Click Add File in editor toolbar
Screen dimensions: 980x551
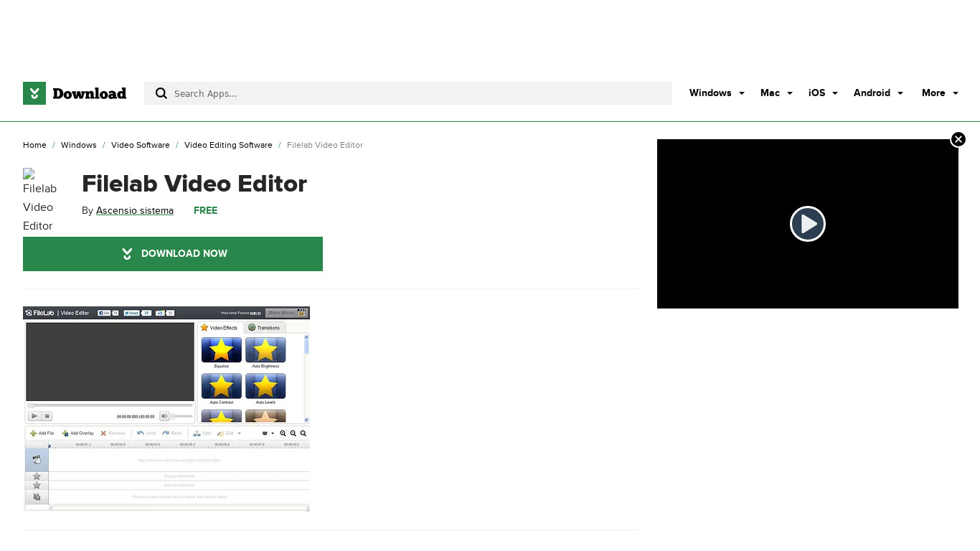click(x=42, y=433)
